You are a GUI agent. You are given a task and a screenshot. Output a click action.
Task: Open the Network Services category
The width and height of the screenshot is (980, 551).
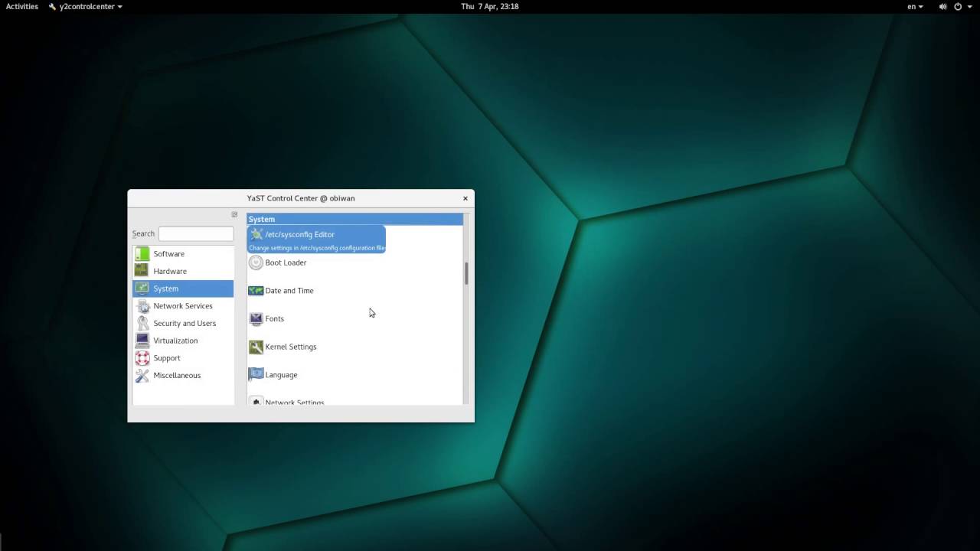183,306
